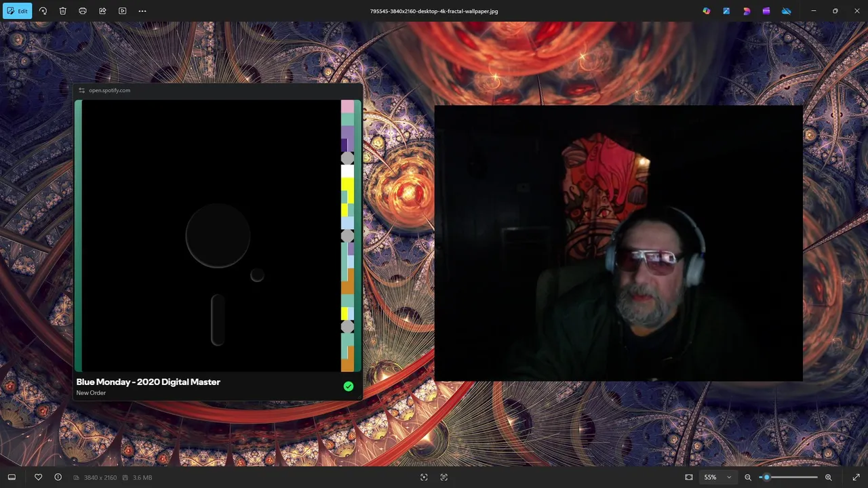Scan text in image with the OCR icon
The height and width of the screenshot is (488, 868).
tap(444, 477)
